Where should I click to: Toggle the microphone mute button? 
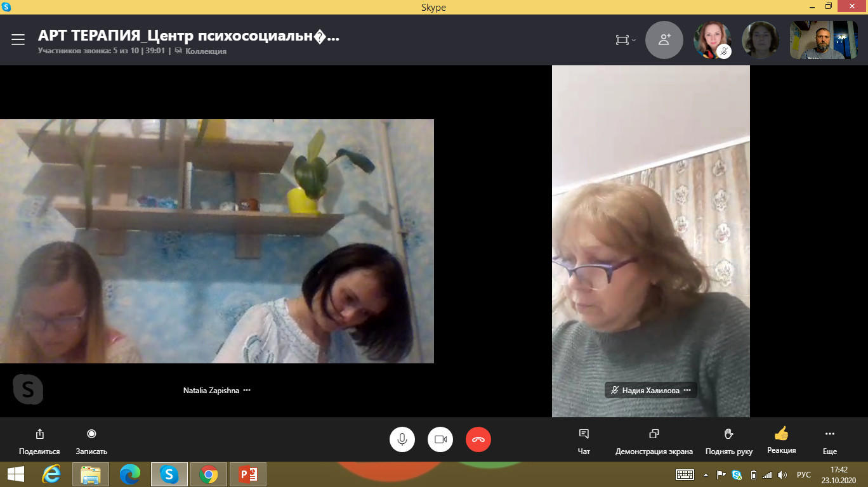pyautogui.click(x=402, y=439)
